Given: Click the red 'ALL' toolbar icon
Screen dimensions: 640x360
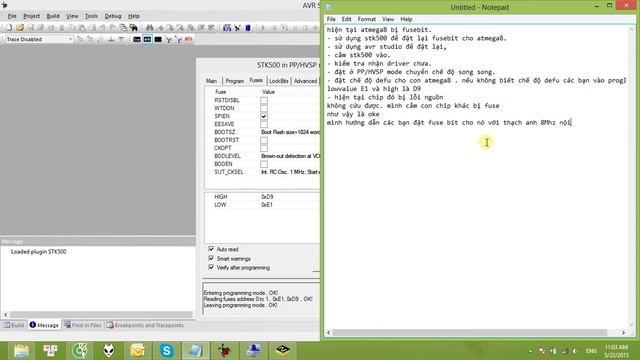Looking at the screenshot, I should tap(188, 39).
